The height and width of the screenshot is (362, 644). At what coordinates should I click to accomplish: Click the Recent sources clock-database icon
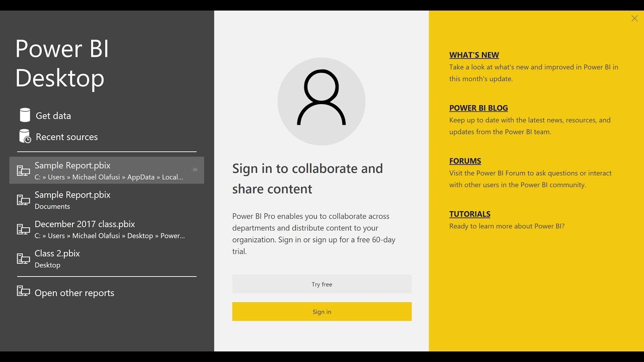[25, 136]
